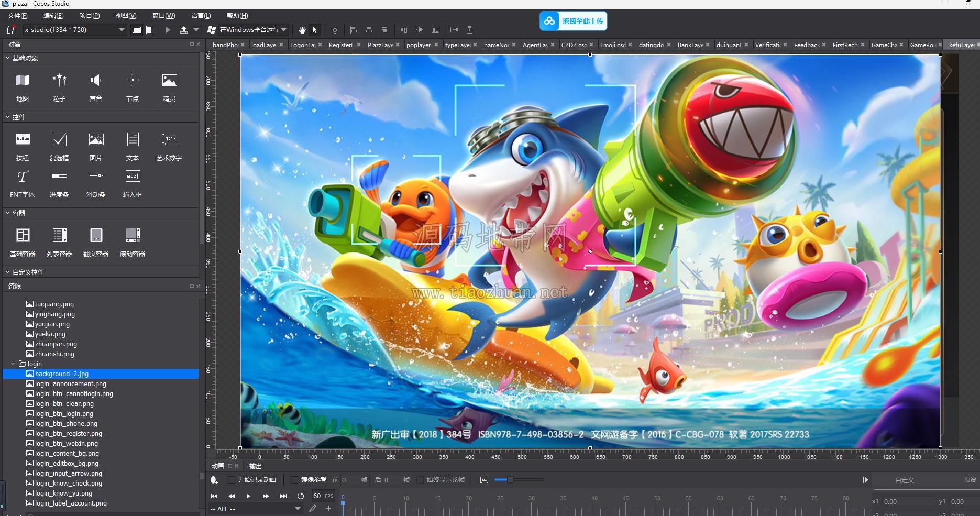Collapse the login folder in resources
Image resolution: width=980 pixels, height=516 pixels.
13,364
